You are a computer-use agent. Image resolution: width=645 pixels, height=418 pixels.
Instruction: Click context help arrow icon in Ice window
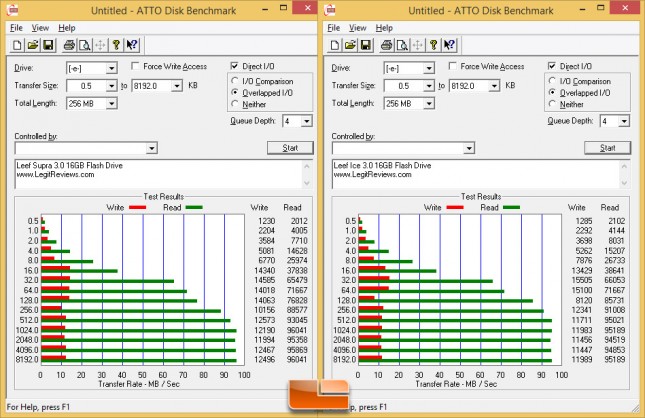coord(450,45)
